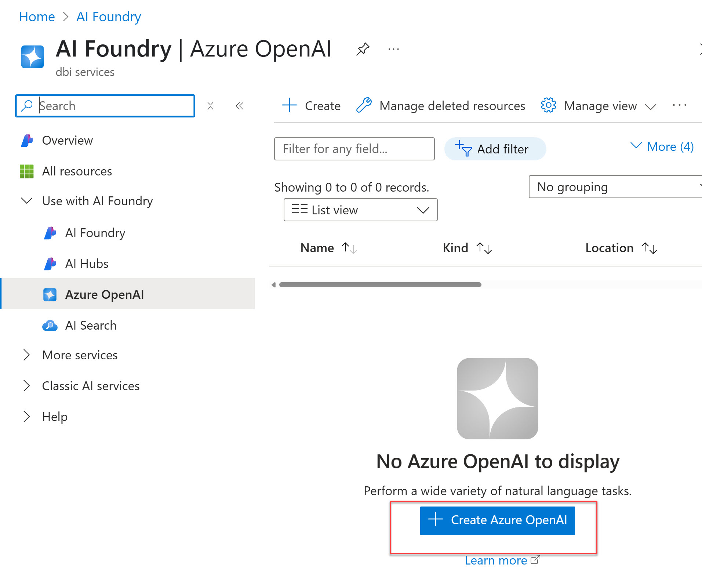Open the No grouping dropdown

pos(615,187)
